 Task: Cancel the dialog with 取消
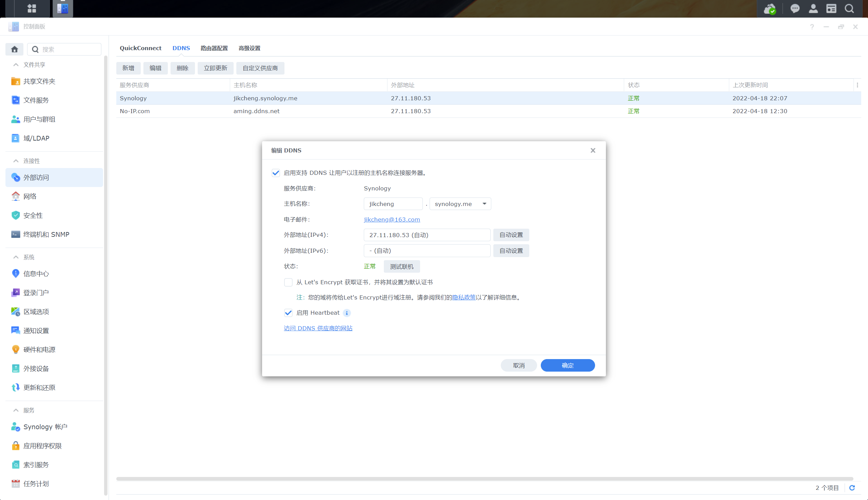coord(519,366)
